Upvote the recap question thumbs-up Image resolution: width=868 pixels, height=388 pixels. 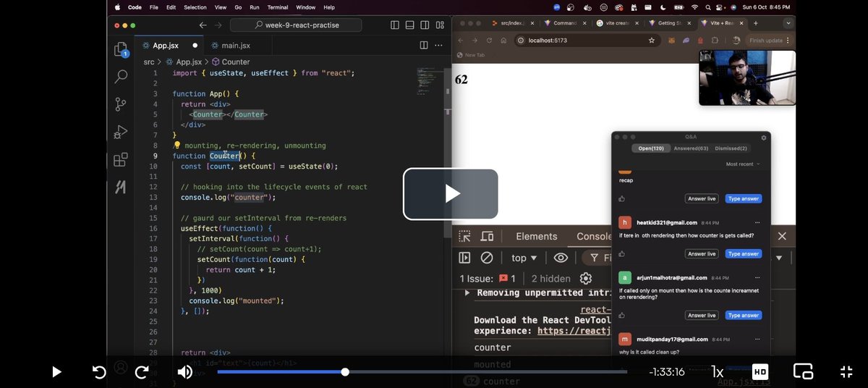click(622, 198)
